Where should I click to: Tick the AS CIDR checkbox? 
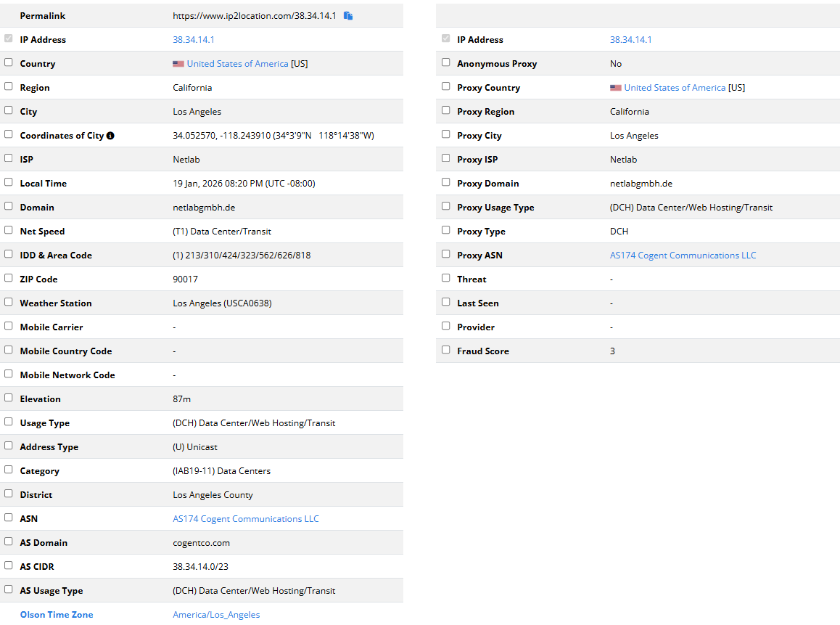click(9, 565)
